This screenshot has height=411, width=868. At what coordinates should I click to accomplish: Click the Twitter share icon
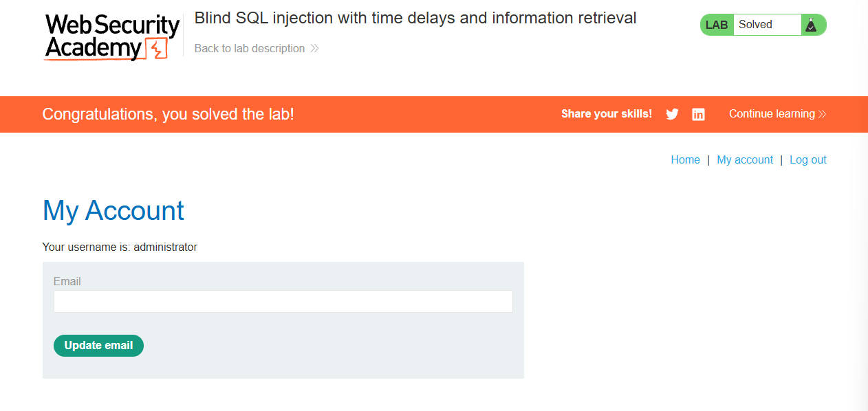point(672,114)
